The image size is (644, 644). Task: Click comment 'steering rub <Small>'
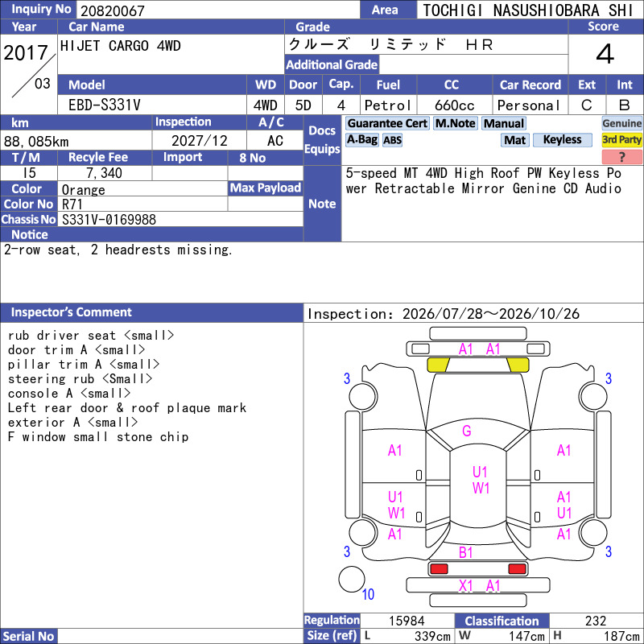click(x=80, y=378)
